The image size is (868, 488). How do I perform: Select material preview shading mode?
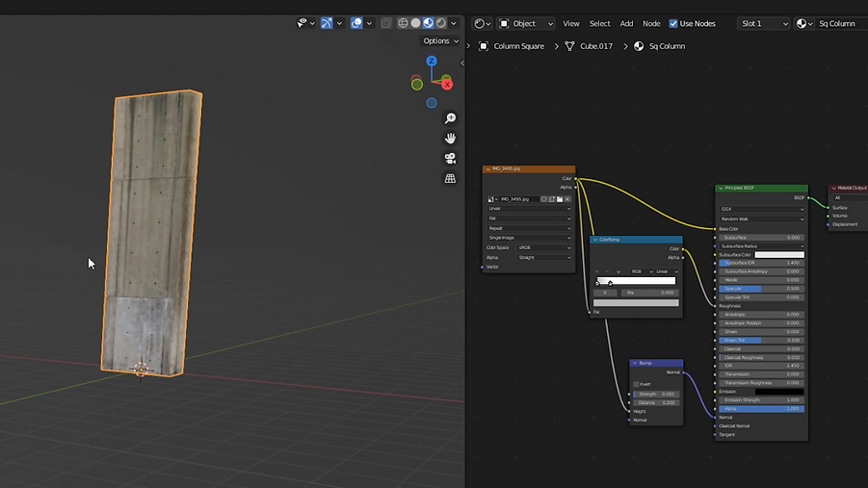point(429,23)
